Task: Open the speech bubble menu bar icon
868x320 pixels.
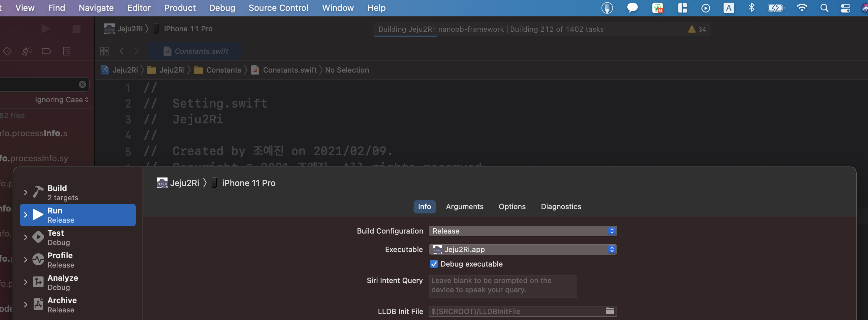Action: click(633, 8)
